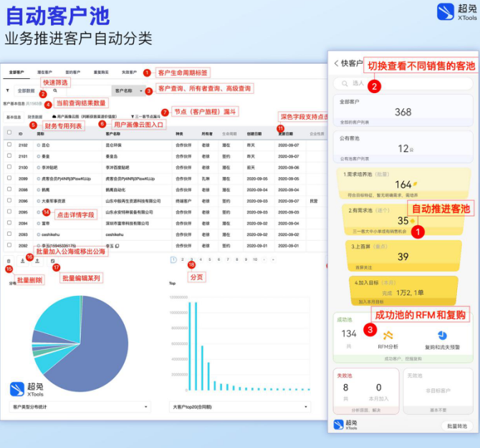The image size is (480, 448).
Task: Click the download icon below the table
Action: tap(22, 260)
